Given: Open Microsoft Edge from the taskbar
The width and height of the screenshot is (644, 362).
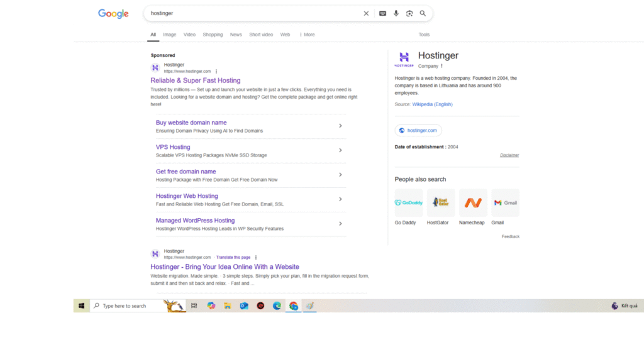Looking at the screenshot, I should pos(277,306).
